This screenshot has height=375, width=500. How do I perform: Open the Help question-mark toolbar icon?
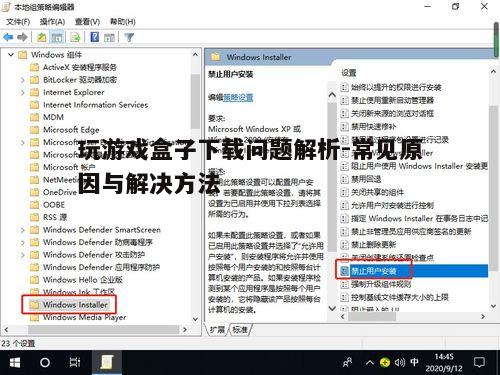click(95, 37)
